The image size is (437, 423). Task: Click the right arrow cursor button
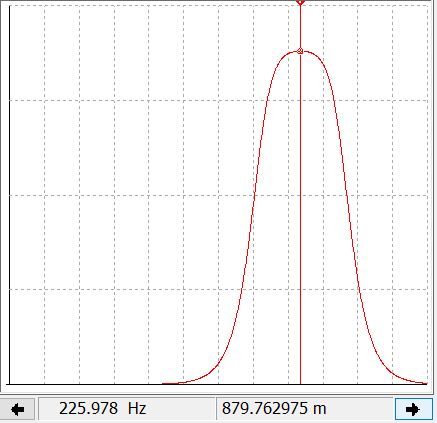tap(413, 409)
